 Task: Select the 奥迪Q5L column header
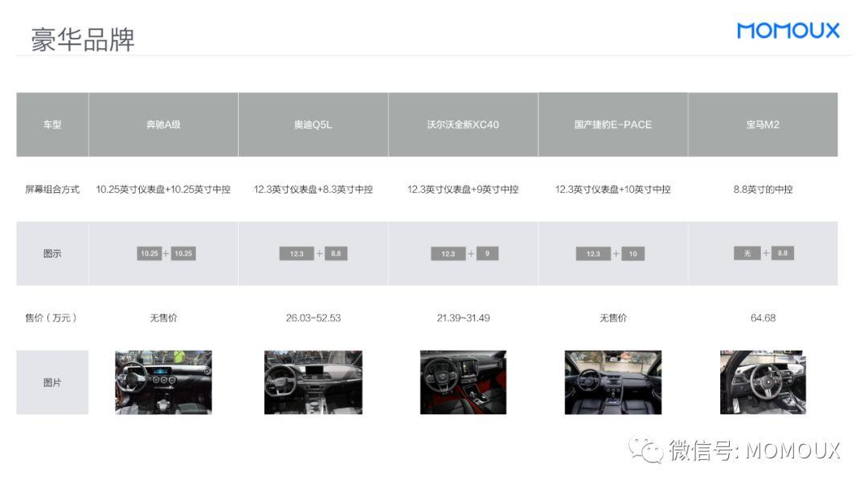313,125
